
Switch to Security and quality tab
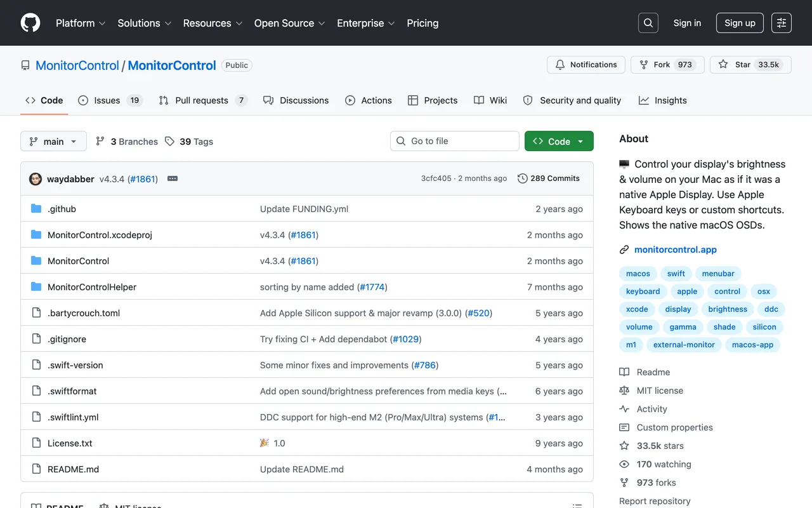click(572, 100)
